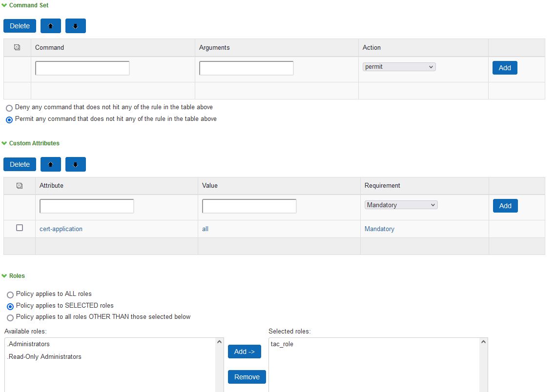Viewport: 556px width, 392px height.
Task: Delete selected Custom Attributes entries
Action: [20, 164]
